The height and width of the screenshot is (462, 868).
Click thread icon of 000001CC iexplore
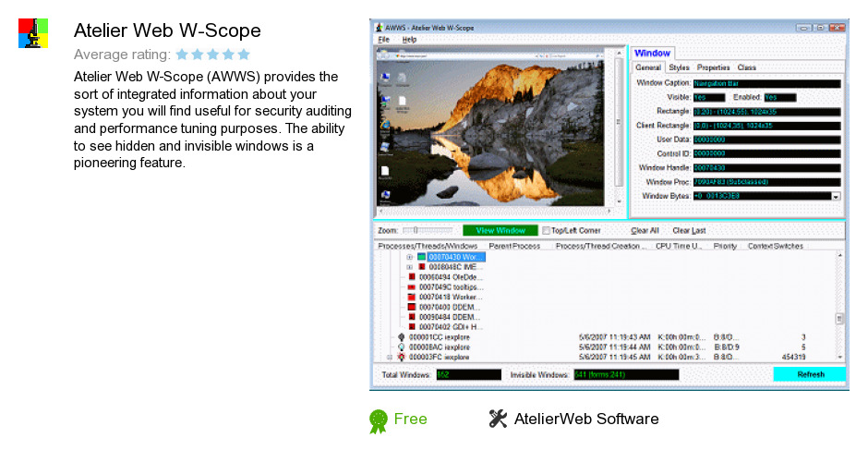point(402,337)
